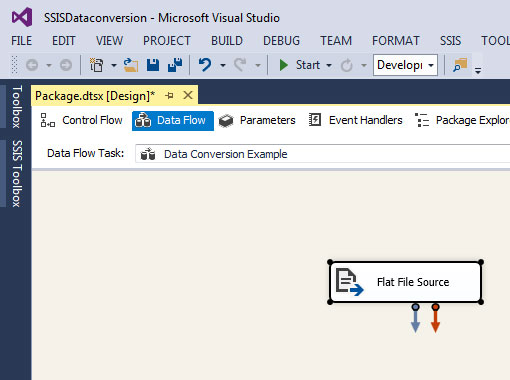
Task: Click the New Project icon
Action: [x=97, y=65]
